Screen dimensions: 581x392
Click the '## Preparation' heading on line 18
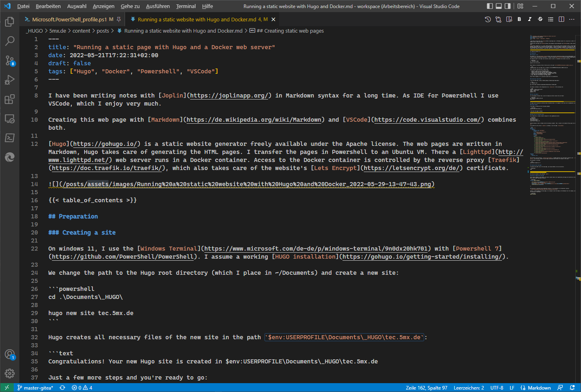[73, 216]
